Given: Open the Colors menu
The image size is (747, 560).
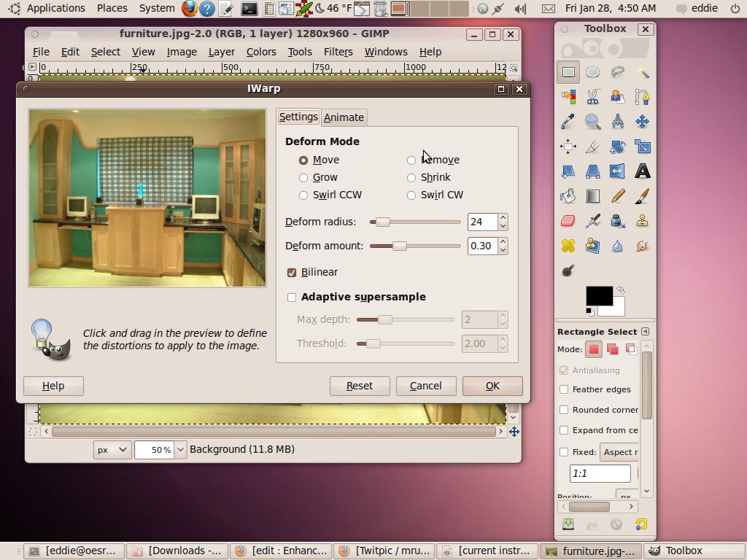Looking at the screenshot, I should [x=261, y=52].
